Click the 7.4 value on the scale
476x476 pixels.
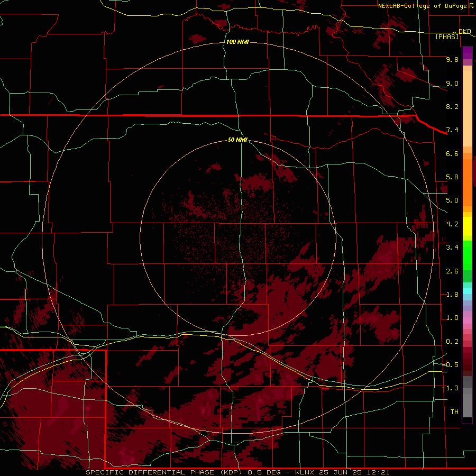[x=452, y=130]
